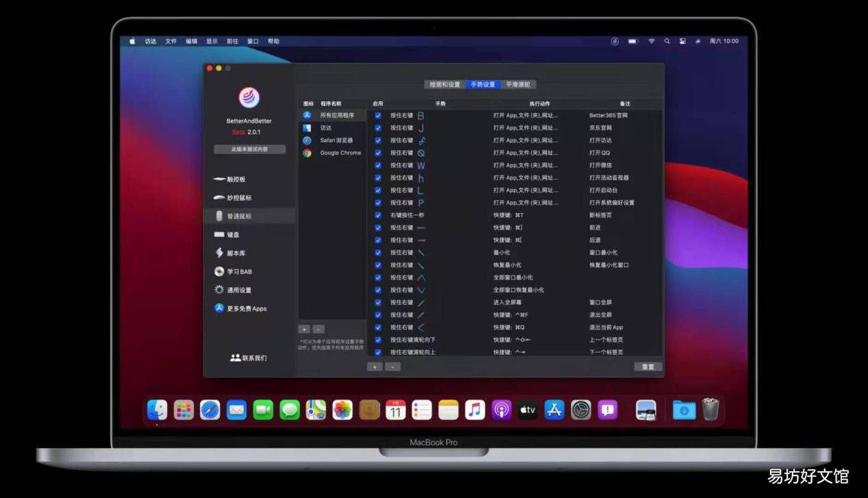The height and width of the screenshot is (498, 868).
Task: Click the Spotlight search icon in menu bar
Action: [x=667, y=41]
